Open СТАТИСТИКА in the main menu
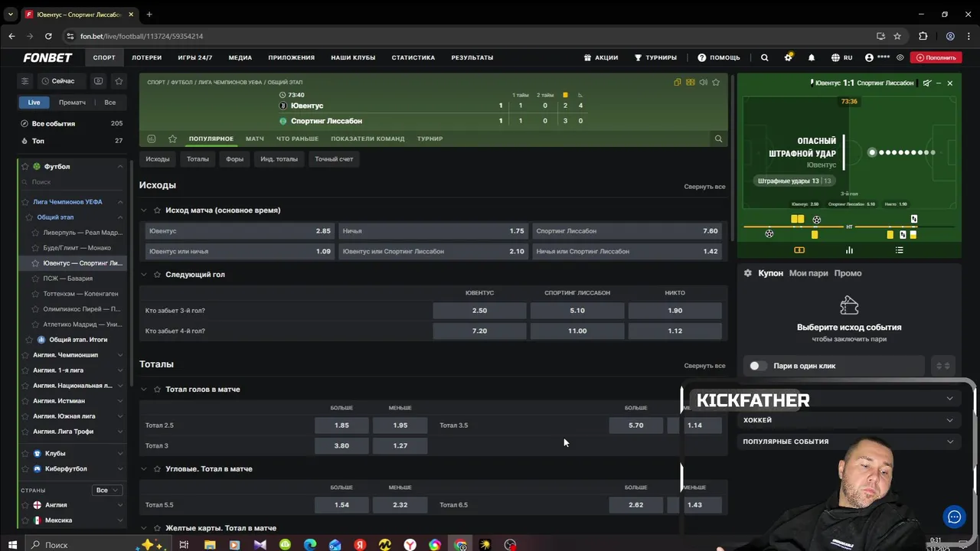Image resolution: width=980 pixels, height=551 pixels. pos(413,57)
